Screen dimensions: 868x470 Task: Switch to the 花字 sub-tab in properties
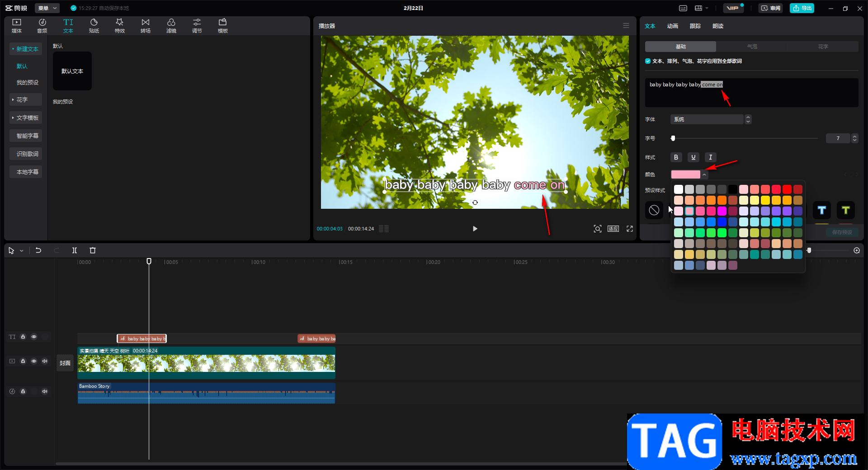tap(823, 47)
